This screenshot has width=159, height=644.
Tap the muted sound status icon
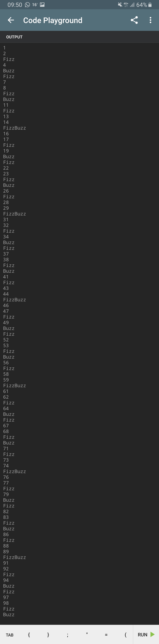[x=120, y=5]
